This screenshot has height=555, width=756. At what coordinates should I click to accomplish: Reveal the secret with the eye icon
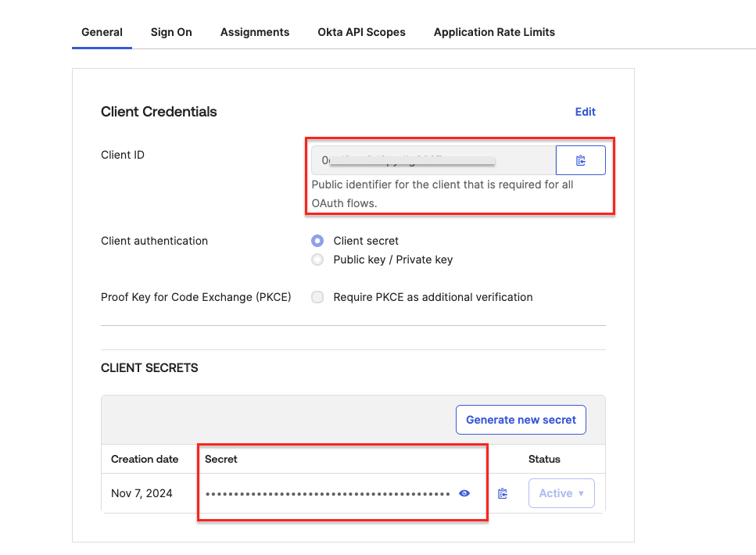pos(464,493)
